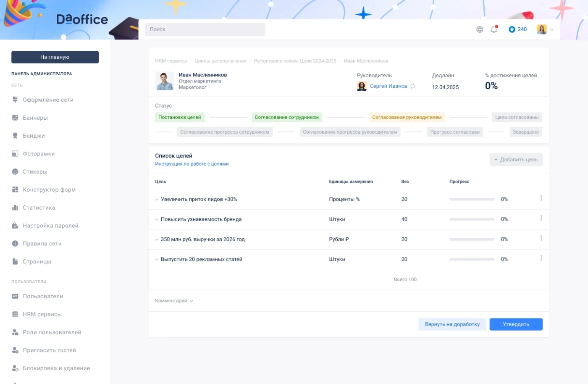Go to Циклы целеполагания breadcrumb
This screenshot has width=588, height=384.
click(x=220, y=61)
